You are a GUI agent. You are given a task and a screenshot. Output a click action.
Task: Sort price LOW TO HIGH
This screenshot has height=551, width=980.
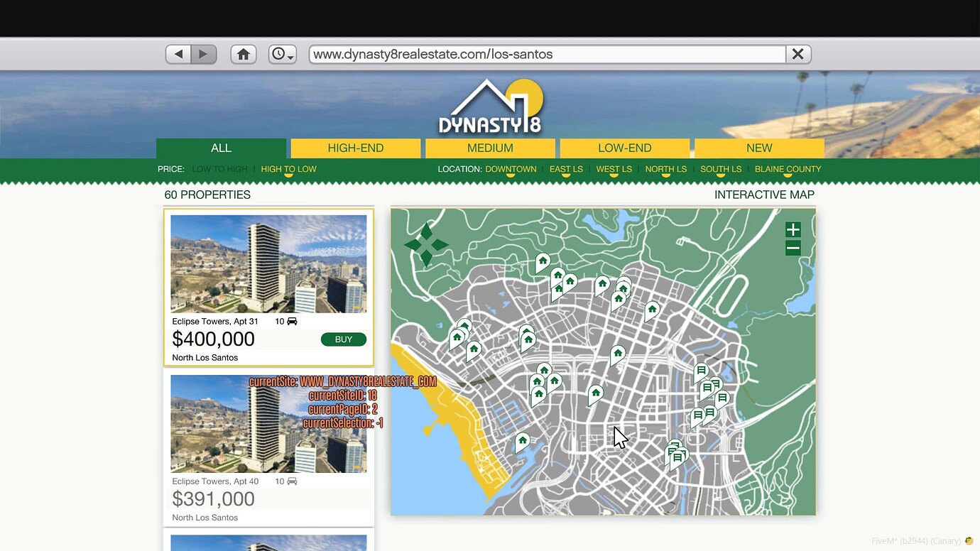219,169
